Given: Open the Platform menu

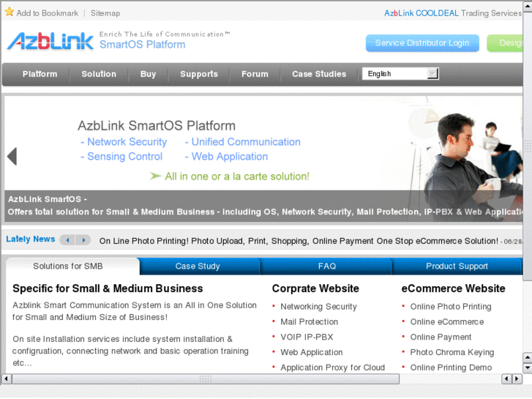Looking at the screenshot, I should click(40, 74).
